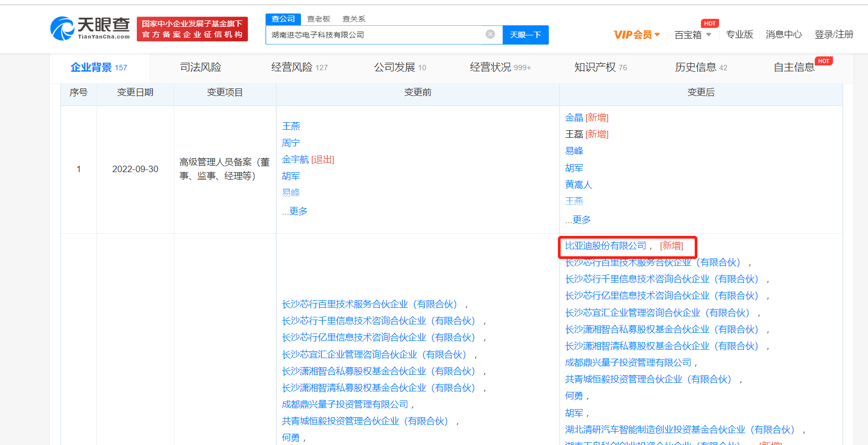868x445 pixels.
Task: Click 胡军 in the shareholder after-change list
Action: point(574,413)
